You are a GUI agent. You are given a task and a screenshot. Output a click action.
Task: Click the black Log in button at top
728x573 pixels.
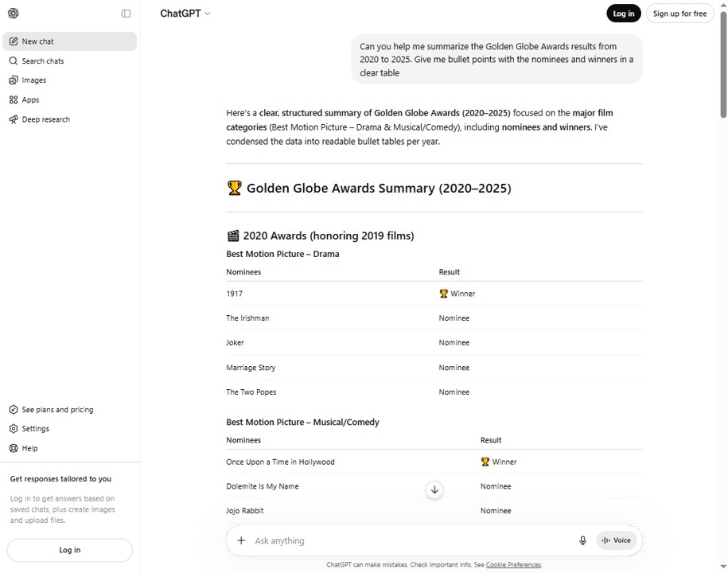(x=624, y=14)
